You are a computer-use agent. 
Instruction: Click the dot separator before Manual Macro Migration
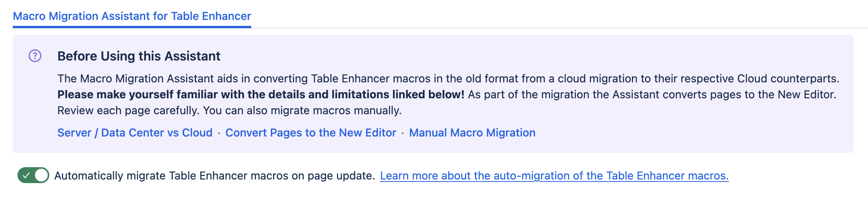point(403,133)
